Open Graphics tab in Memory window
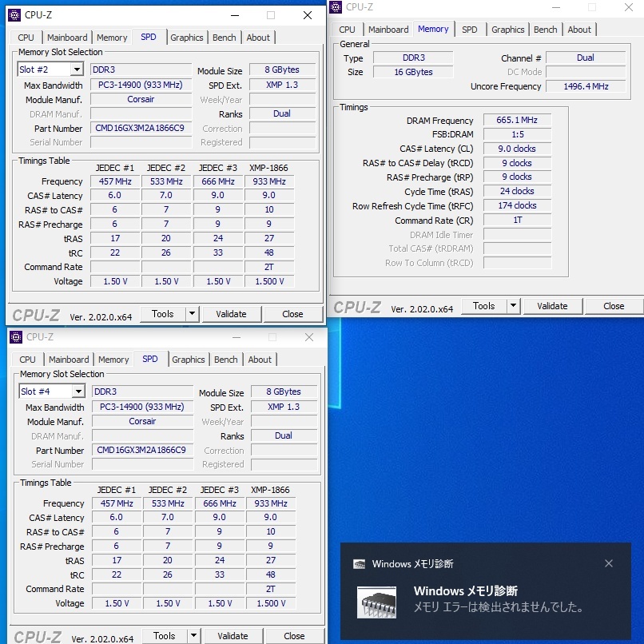 click(508, 30)
